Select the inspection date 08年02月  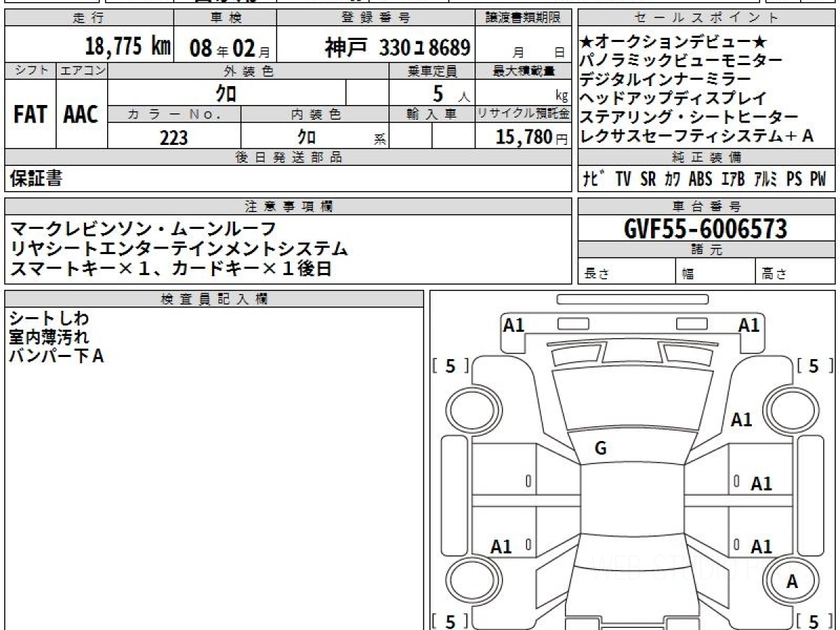230,48
